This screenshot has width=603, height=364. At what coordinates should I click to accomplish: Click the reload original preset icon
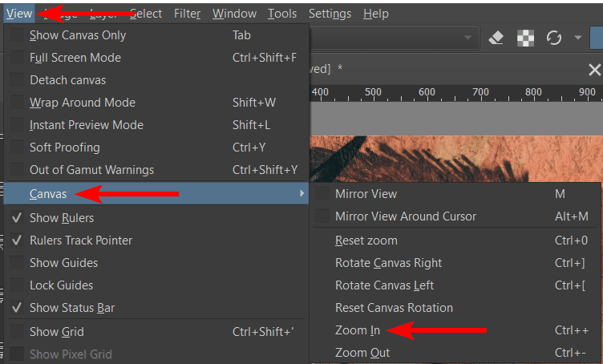[x=553, y=38]
